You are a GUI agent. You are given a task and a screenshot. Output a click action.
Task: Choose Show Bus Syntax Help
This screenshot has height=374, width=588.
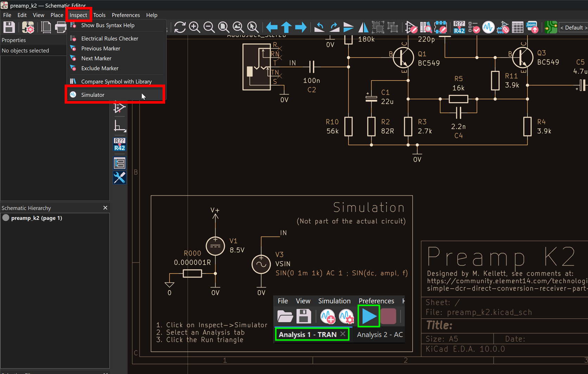(116, 25)
